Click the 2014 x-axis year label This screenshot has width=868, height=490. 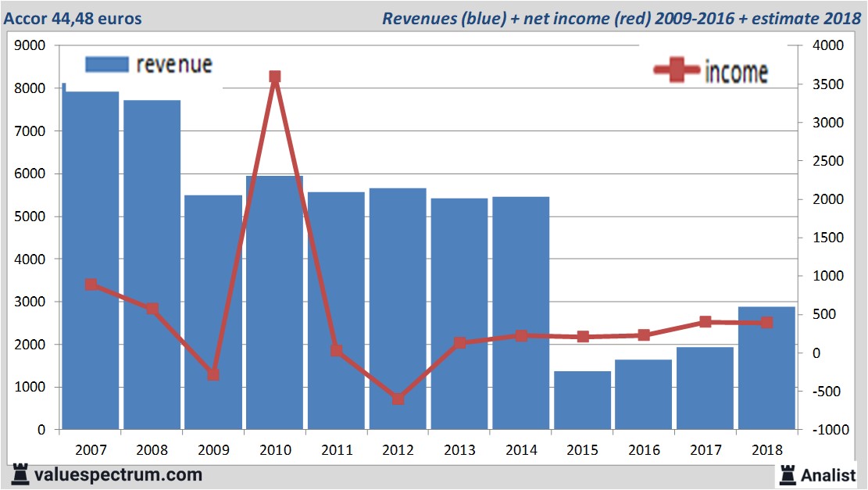[x=521, y=450]
